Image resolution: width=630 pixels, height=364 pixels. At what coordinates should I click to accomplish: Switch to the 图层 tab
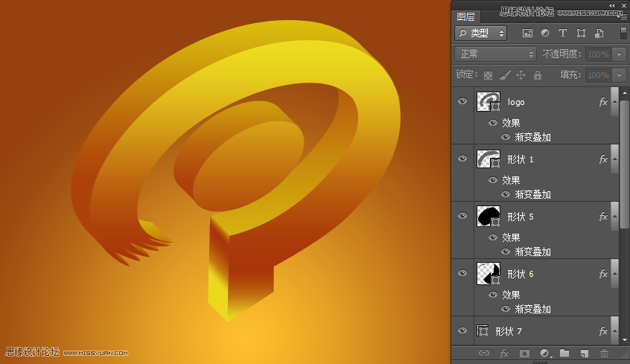466,17
